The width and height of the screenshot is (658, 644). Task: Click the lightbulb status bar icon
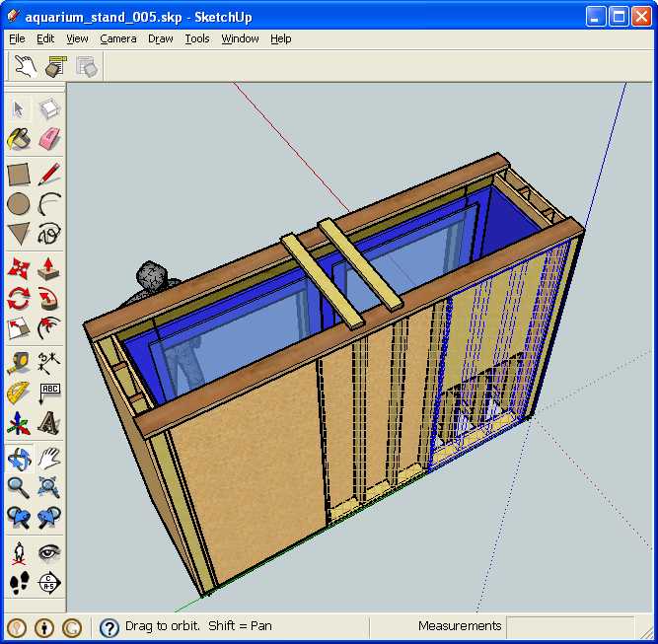click(17, 627)
